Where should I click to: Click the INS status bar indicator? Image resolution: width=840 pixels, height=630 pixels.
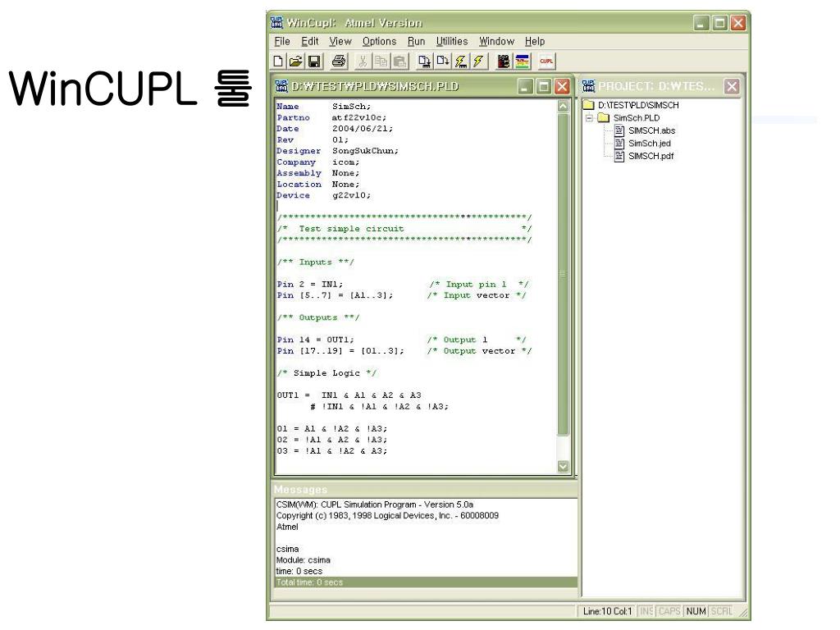(646, 611)
